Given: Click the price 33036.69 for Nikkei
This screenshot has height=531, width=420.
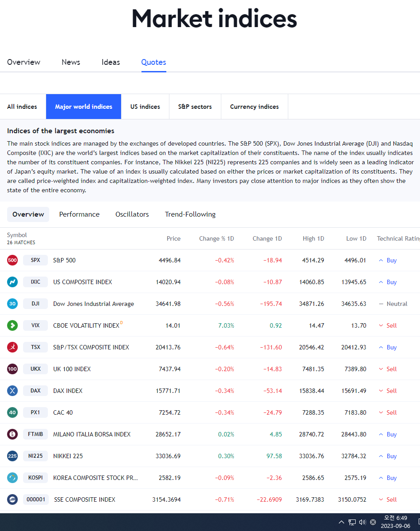Looking at the screenshot, I should click(x=168, y=456).
